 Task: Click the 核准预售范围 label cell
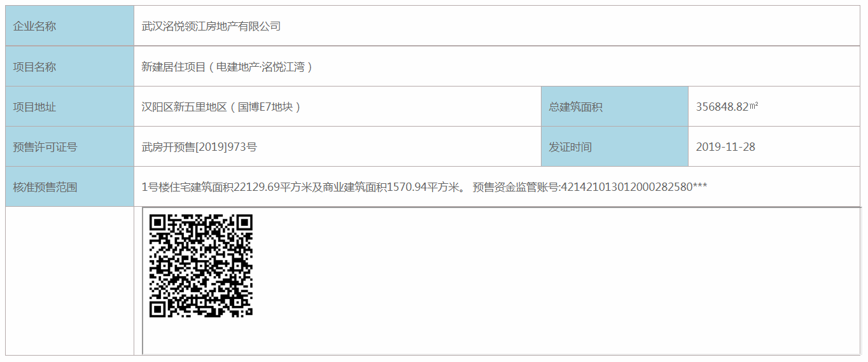70,186
